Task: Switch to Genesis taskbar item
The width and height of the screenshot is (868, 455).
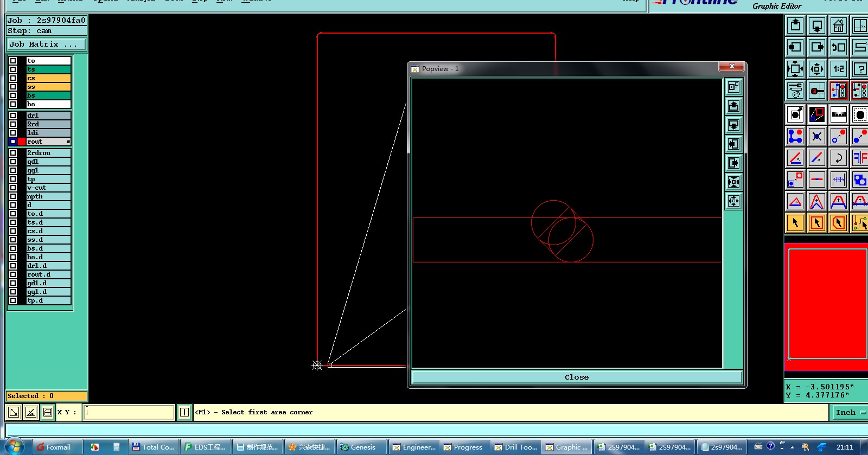Action: (x=361, y=447)
